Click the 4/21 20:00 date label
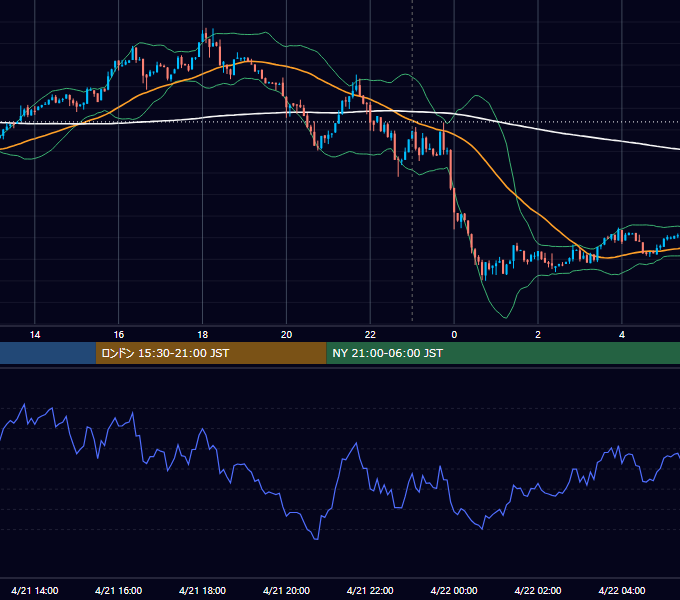This screenshot has width=680, height=600. click(286, 590)
